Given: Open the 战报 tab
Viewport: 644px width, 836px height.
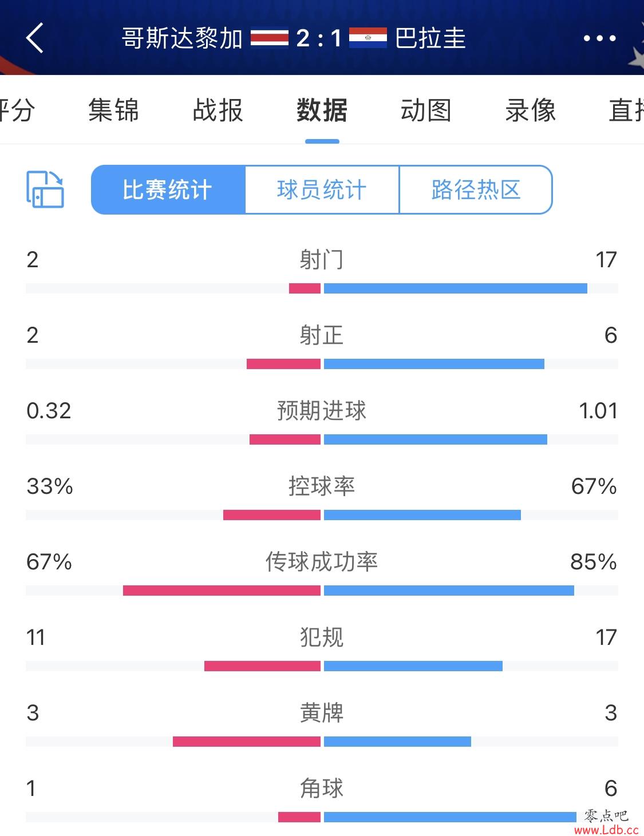Looking at the screenshot, I should pyautogui.click(x=218, y=110).
